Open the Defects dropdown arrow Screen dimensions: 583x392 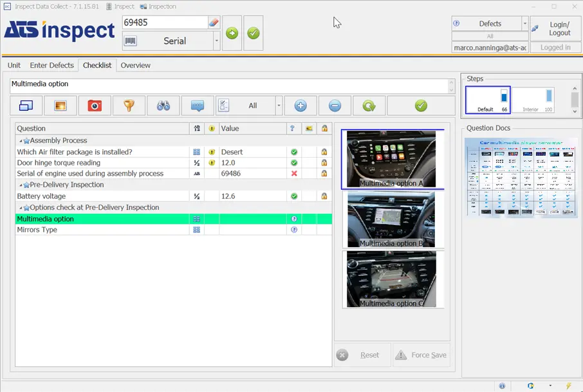coord(524,23)
